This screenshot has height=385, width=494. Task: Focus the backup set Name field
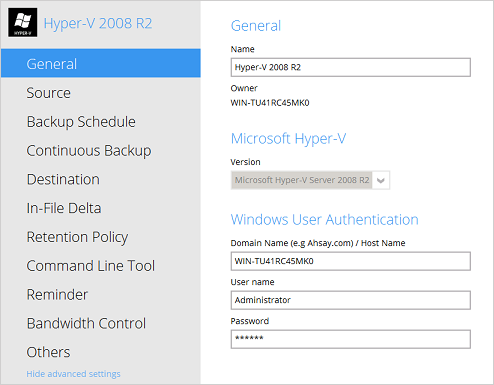351,67
